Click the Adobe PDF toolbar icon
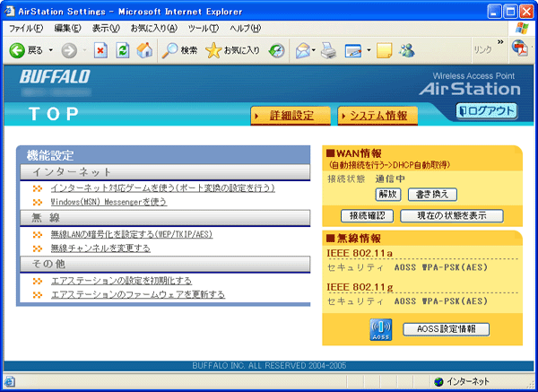Viewport: 538px width, 392px height. (x=520, y=48)
